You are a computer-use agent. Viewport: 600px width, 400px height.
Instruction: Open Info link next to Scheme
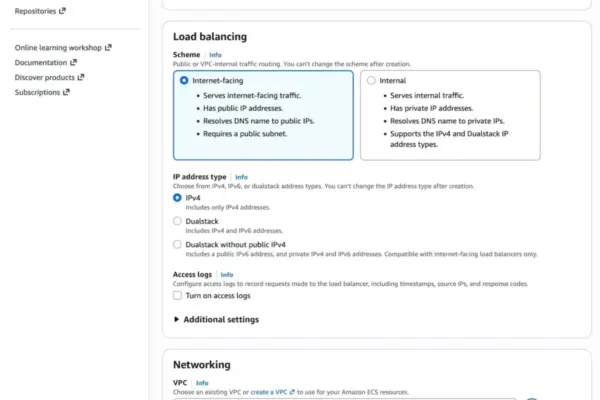215,55
